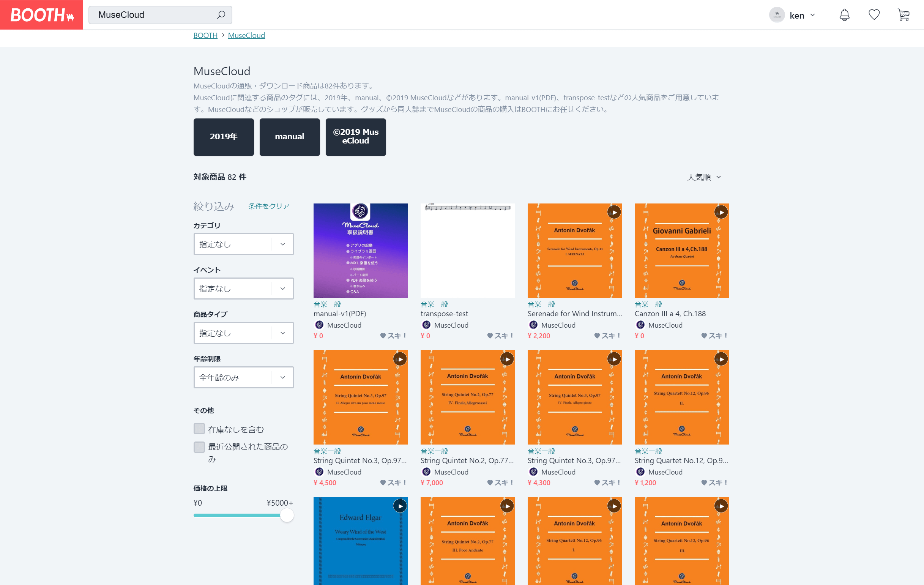Open 音楽一般 category link above manual-v1(PDF)

(327, 304)
